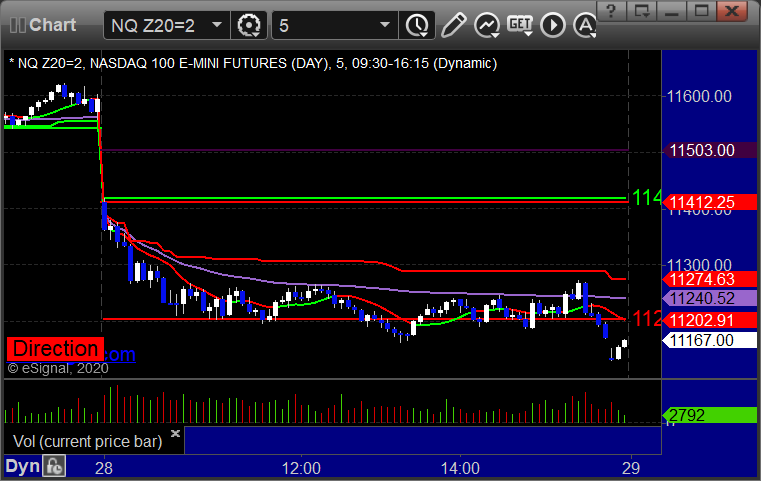Screen dimensions: 761x481
Task: Select the Vol (current price bar) tab
Action: pyautogui.click(x=87, y=441)
